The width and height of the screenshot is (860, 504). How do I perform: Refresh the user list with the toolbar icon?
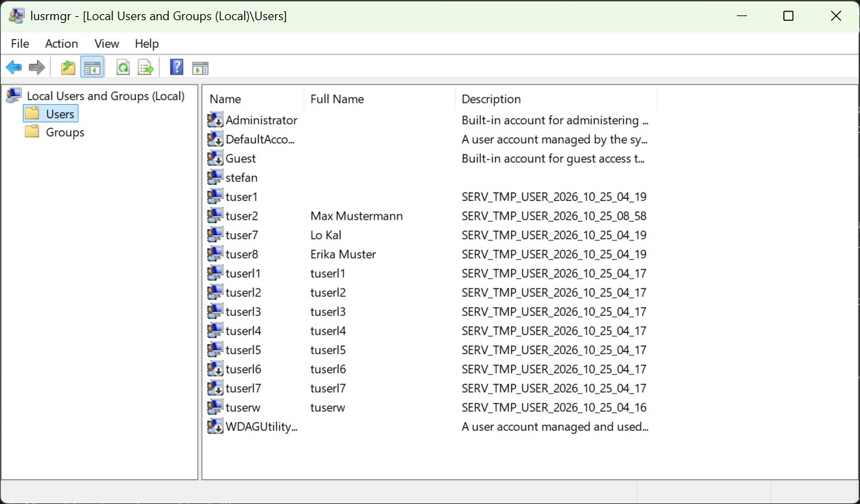pos(123,67)
